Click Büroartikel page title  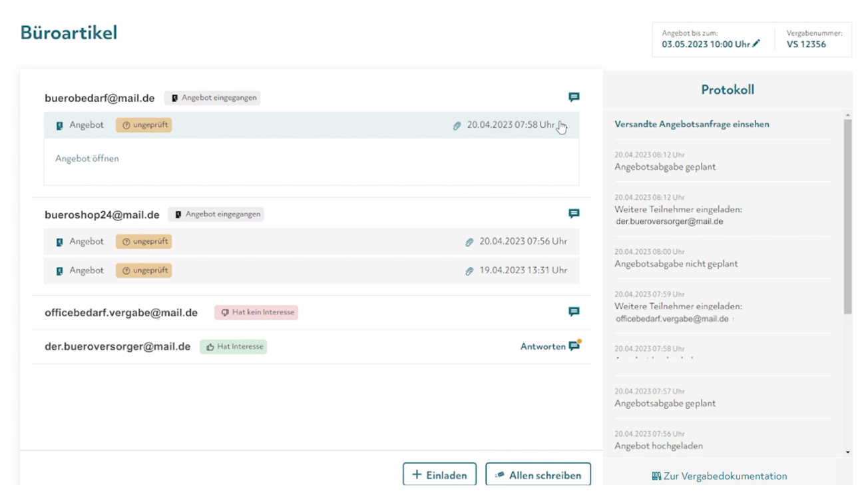(x=69, y=32)
